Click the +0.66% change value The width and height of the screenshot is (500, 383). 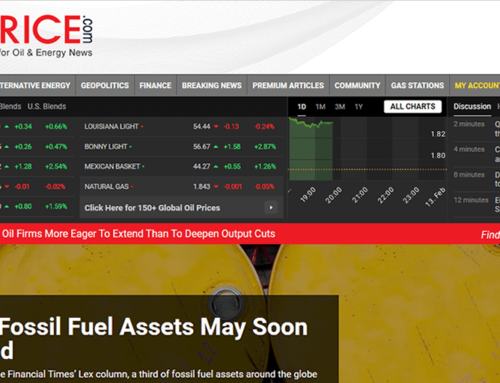(56, 126)
